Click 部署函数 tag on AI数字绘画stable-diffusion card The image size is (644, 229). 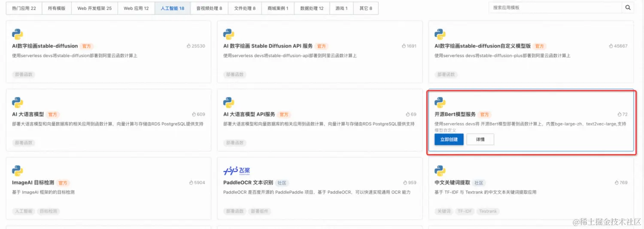click(x=24, y=74)
